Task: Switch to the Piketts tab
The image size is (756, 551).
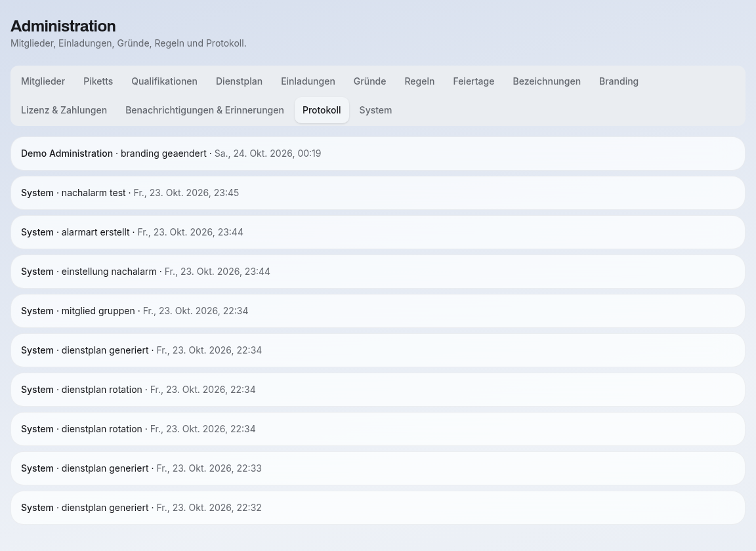Action: tap(98, 81)
